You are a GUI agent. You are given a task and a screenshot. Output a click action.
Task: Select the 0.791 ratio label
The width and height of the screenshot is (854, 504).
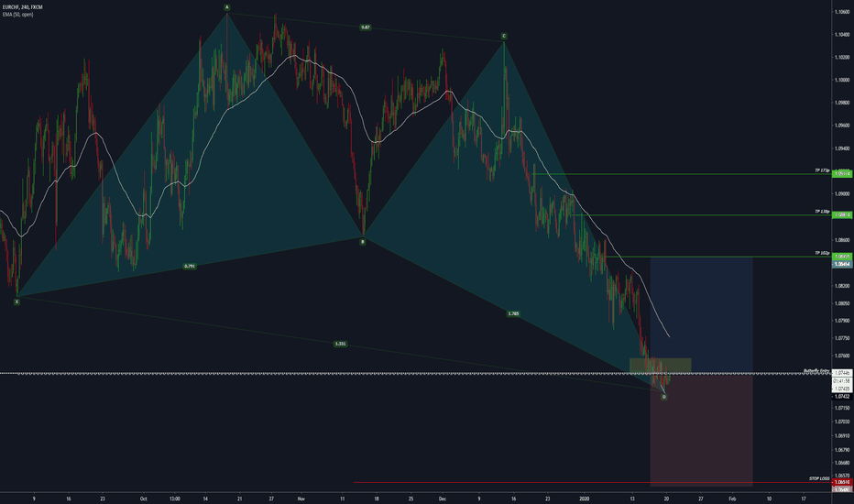pos(189,266)
